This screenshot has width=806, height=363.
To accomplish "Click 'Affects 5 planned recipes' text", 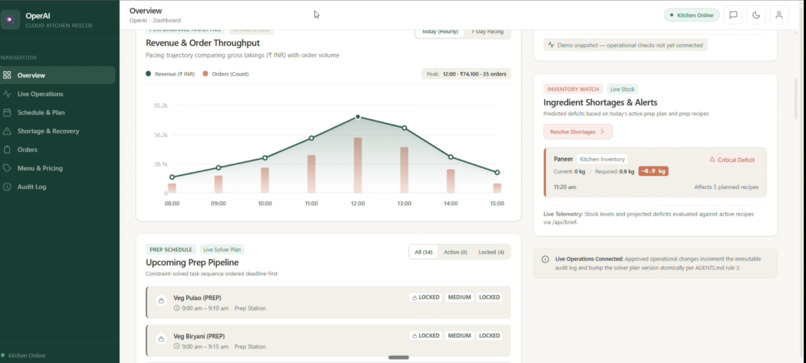I will pyautogui.click(x=726, y=187).
